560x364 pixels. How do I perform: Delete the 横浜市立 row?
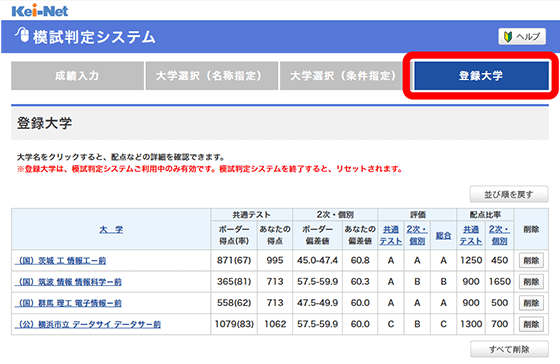[531, 324]
